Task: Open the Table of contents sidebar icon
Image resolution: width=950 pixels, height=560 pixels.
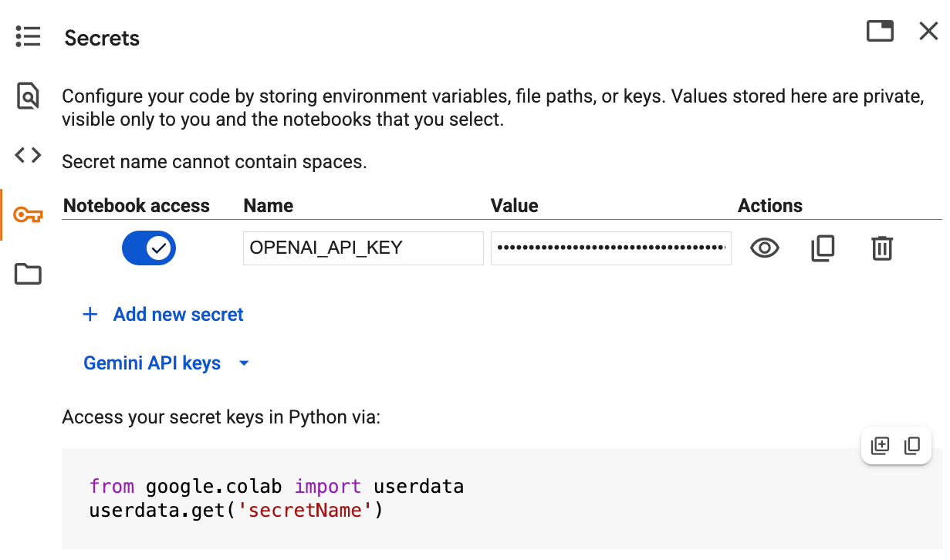Action: coord(28,36)
